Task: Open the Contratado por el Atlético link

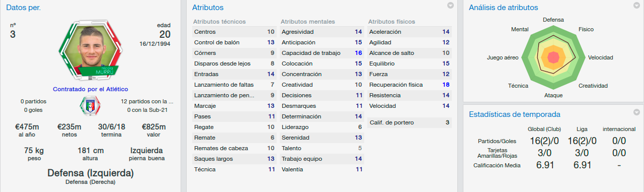Action: [91, 89]
